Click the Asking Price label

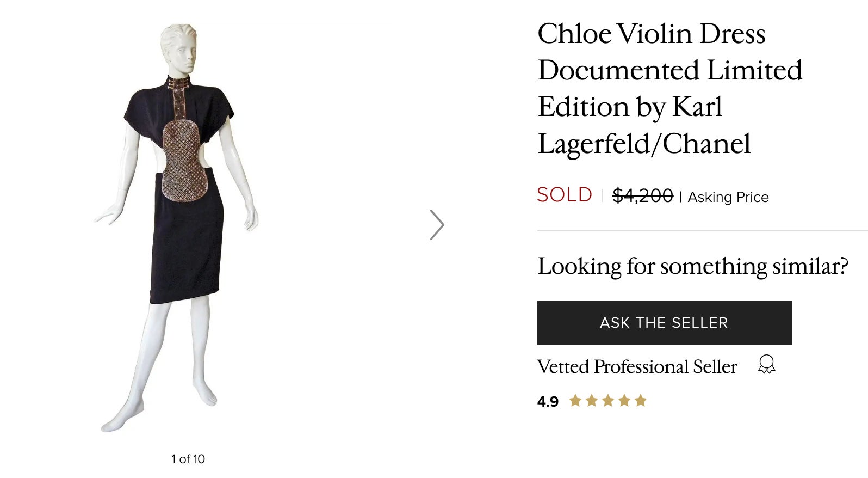pos(728,197)
